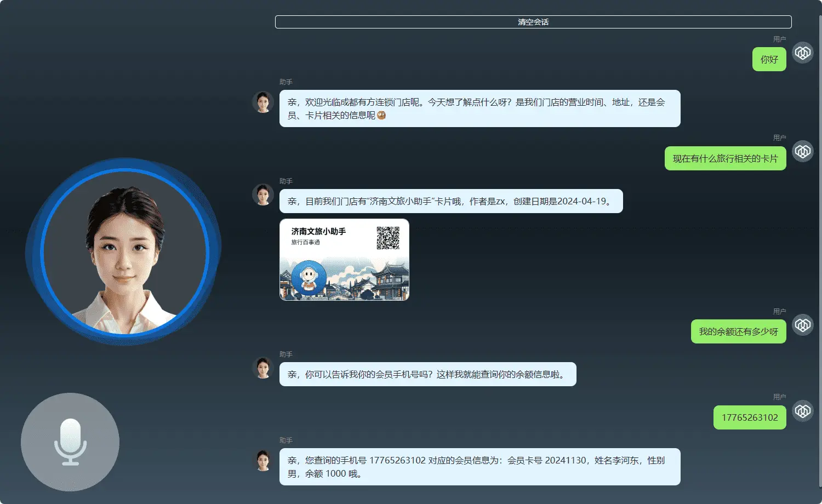Click the QR code on the travel card
Viewport: 822px width, 504px height.
coord(388,238)
